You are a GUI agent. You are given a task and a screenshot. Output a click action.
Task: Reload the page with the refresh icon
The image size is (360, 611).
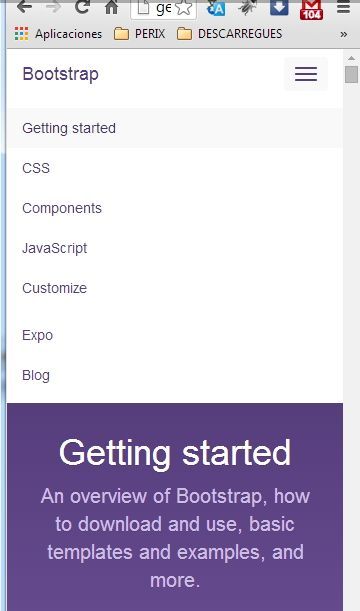point(82,7)
